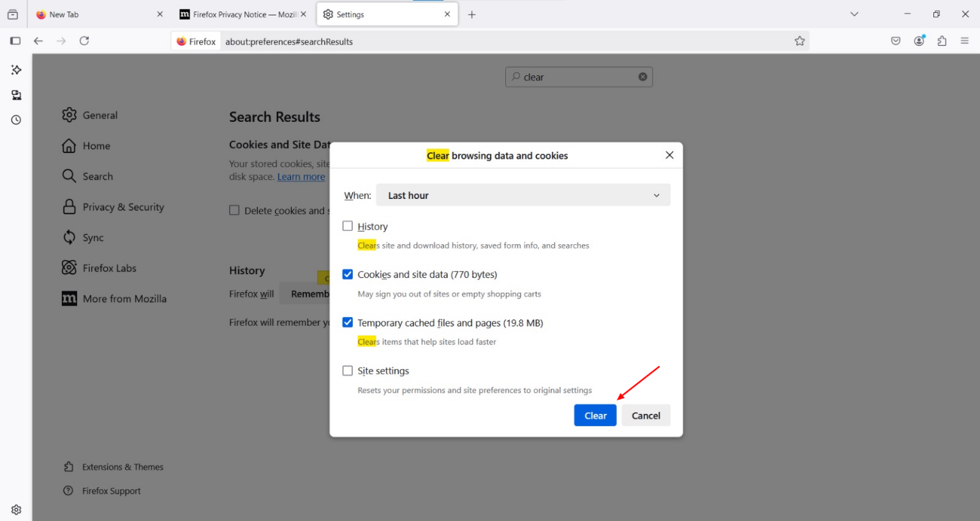This screenshot has height=521, width=980.
Task: Bookmark this page with the star icon
Action: pos(799,40)
